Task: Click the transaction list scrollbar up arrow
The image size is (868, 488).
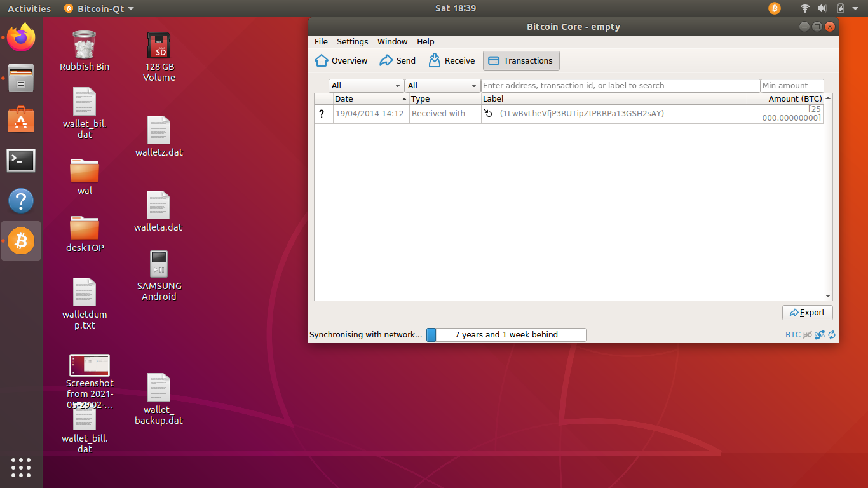Action: tap(828, 98)
